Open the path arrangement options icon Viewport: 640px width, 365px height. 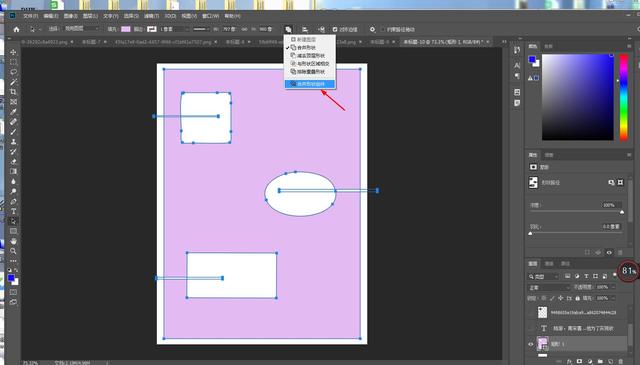322,29
